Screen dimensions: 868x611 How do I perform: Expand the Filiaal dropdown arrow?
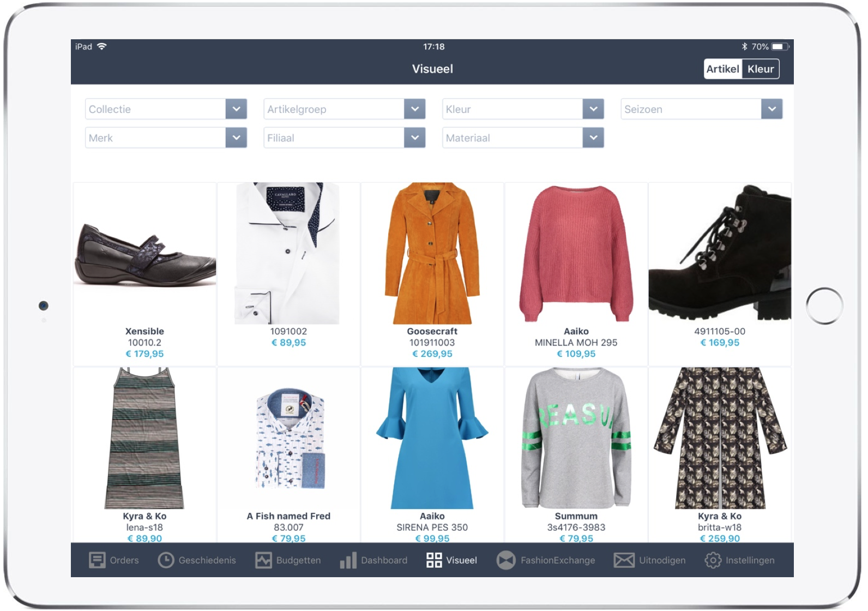[414, 137]
